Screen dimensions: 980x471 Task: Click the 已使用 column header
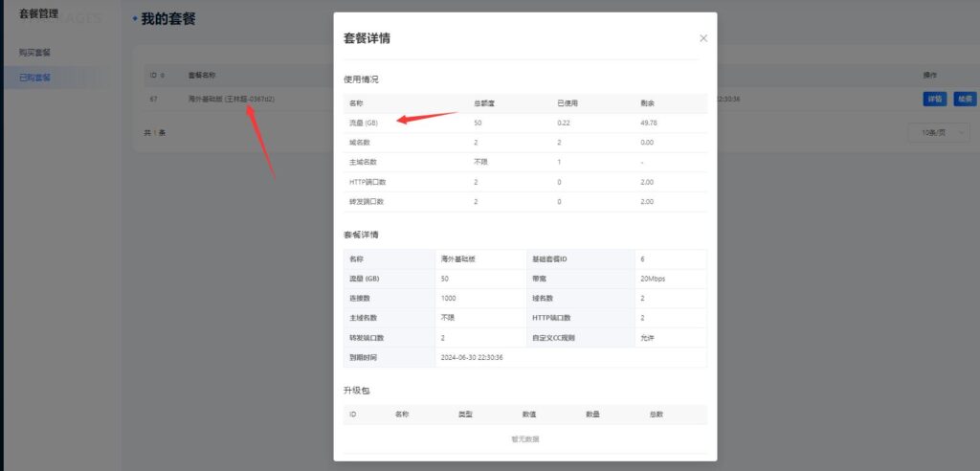568,103
